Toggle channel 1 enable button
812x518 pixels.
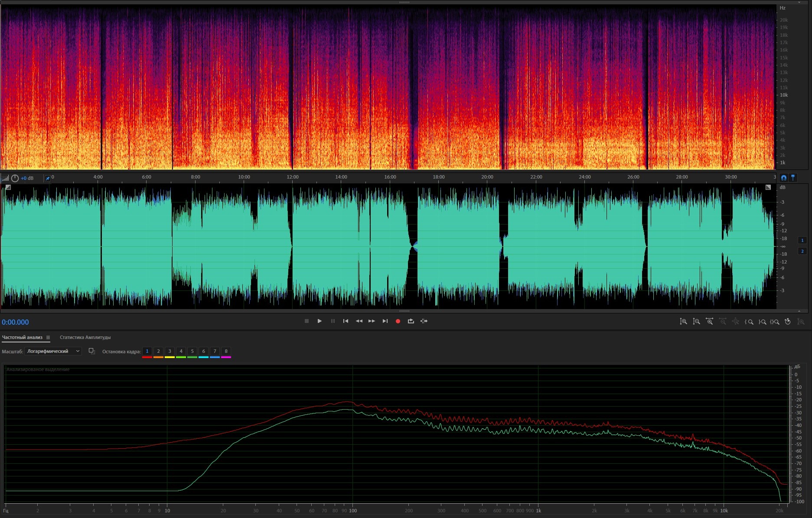coord(802,240)
